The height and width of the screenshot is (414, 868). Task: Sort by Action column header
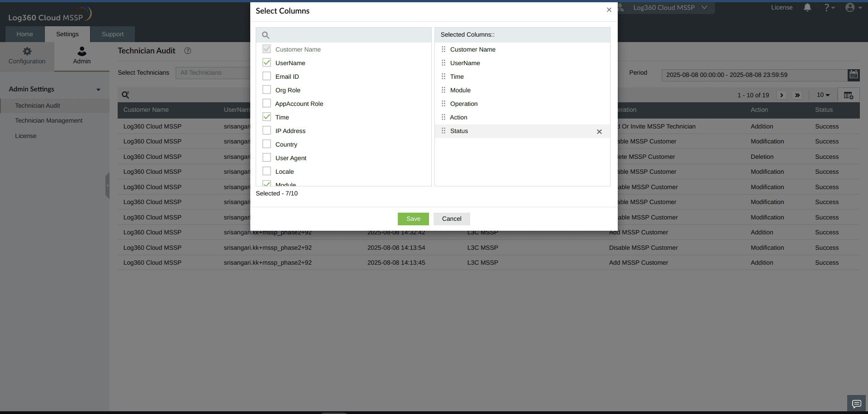point(759,109)
